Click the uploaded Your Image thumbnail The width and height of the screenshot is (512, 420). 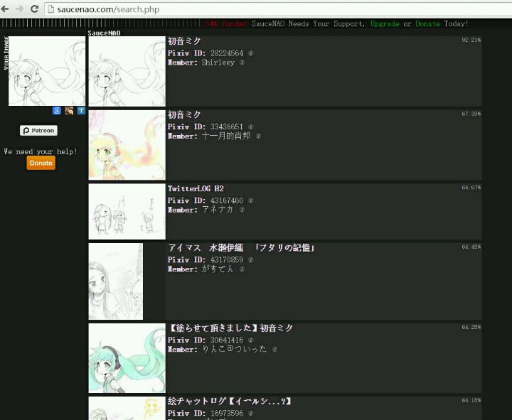(x=47, y=72)
